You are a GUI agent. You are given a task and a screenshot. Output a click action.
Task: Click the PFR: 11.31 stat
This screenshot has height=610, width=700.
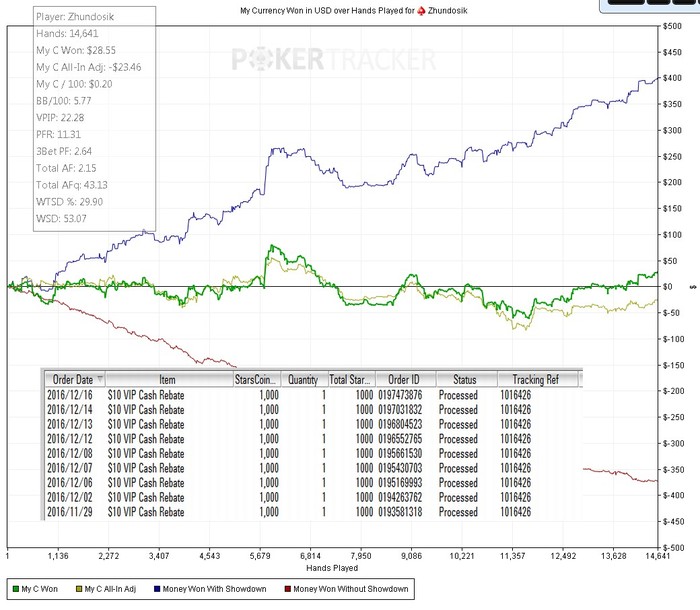(58, 134)
